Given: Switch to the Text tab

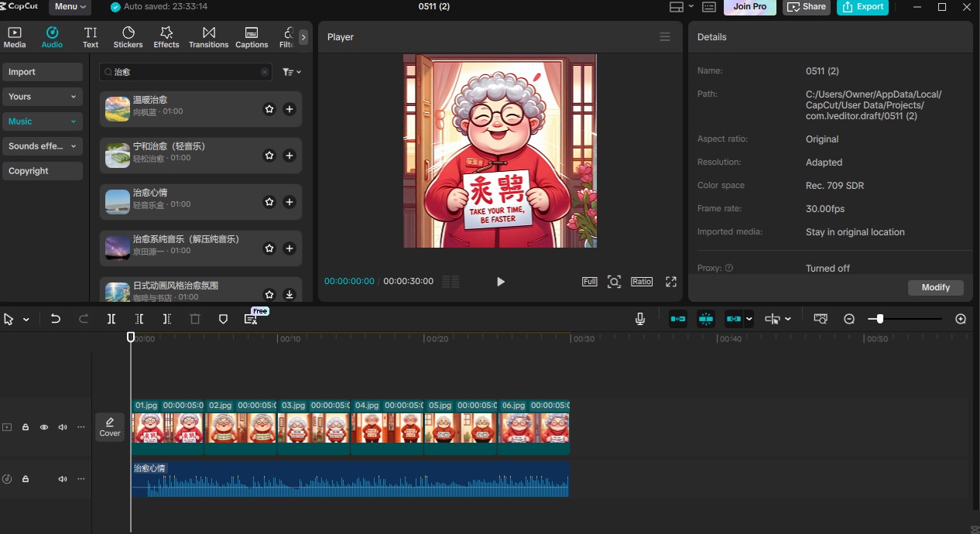Looking at the screenshot, I should click(91, 37).
